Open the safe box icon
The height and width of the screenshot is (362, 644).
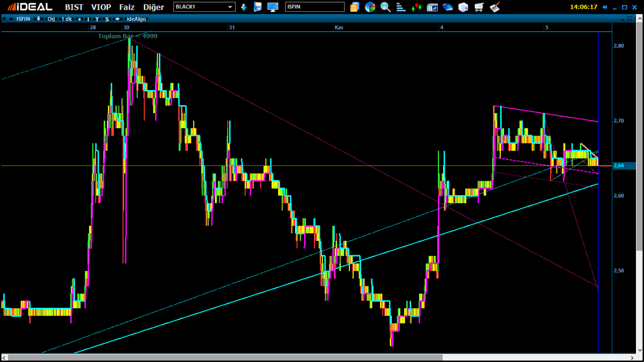[x=464, y=7]
